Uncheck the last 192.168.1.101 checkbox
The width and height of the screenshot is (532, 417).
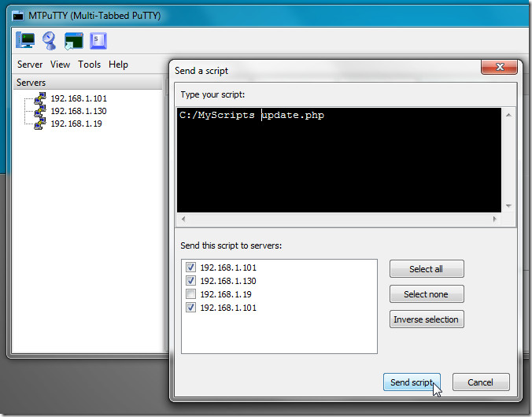[x=190, y=308]
